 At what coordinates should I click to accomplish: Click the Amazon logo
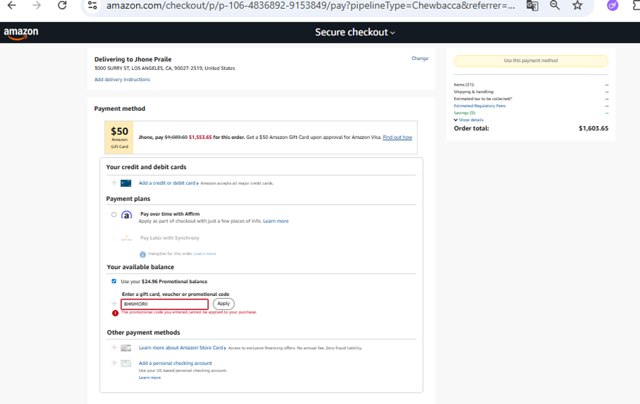click(21, 33)
